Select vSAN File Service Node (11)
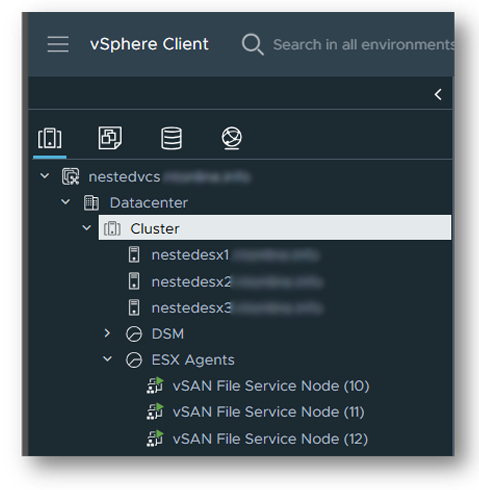479x490 pixels. [268, 412]
